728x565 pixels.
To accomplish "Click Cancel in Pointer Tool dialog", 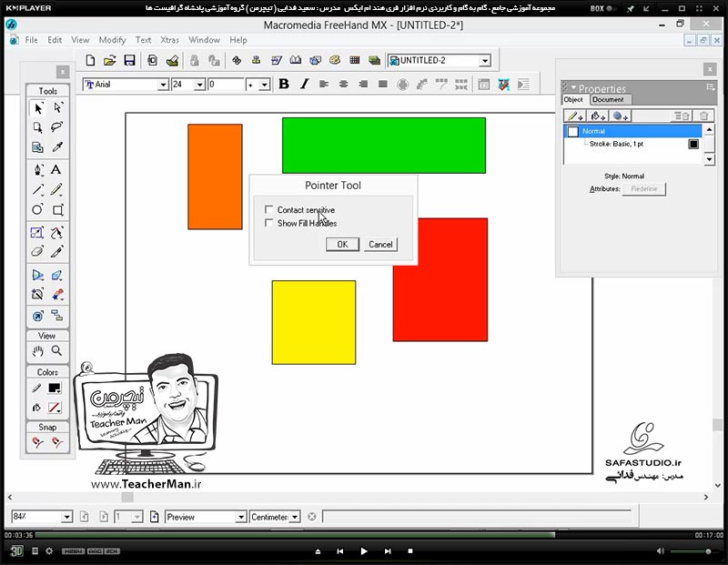I will pos(380,244).
